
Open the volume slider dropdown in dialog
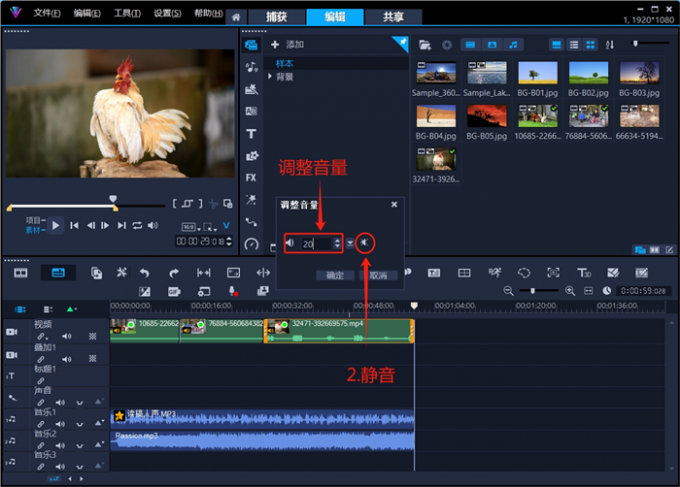350,244
